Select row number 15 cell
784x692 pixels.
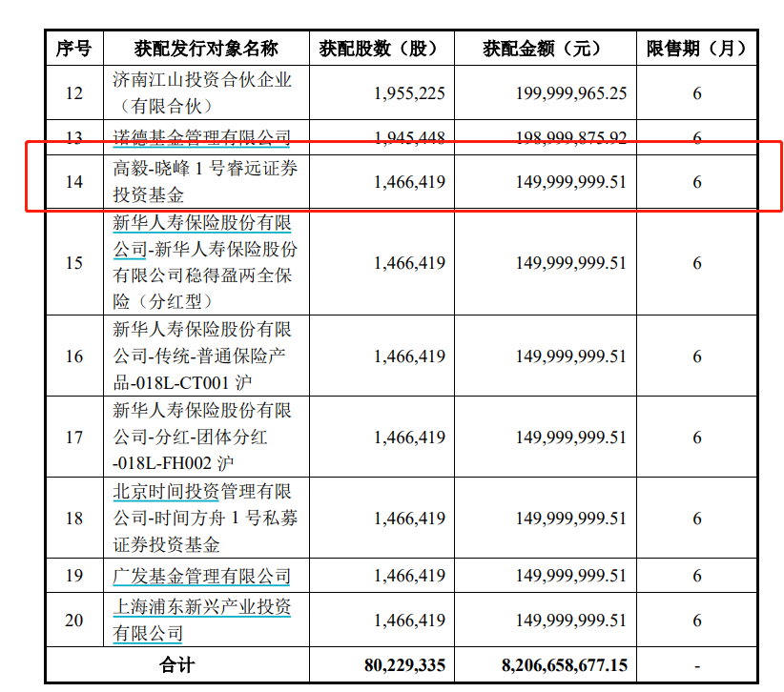point(74,263)
